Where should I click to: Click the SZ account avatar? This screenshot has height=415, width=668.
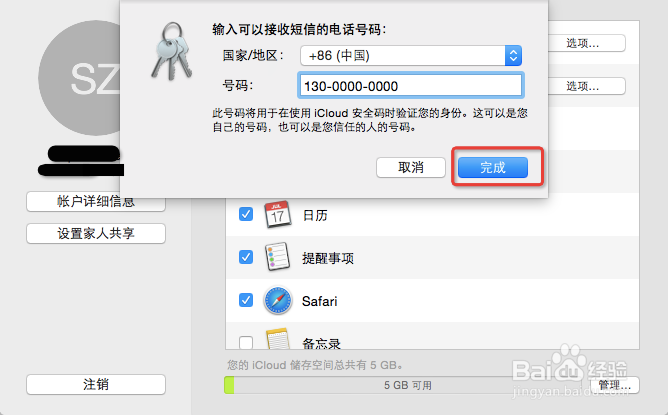(x=79, y=78)
